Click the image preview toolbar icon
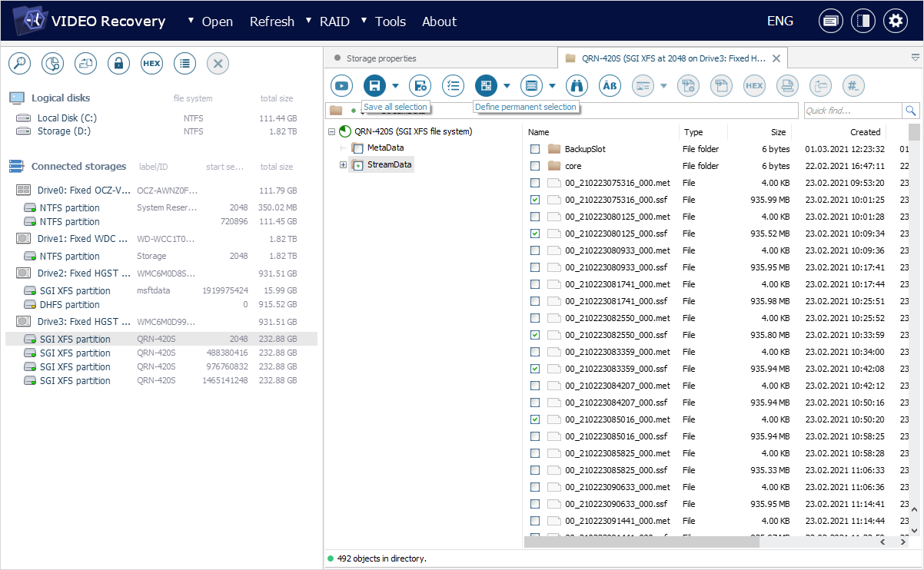Viewport: 924px width, 570px height. pyautogui.click(x=643, y=85)
